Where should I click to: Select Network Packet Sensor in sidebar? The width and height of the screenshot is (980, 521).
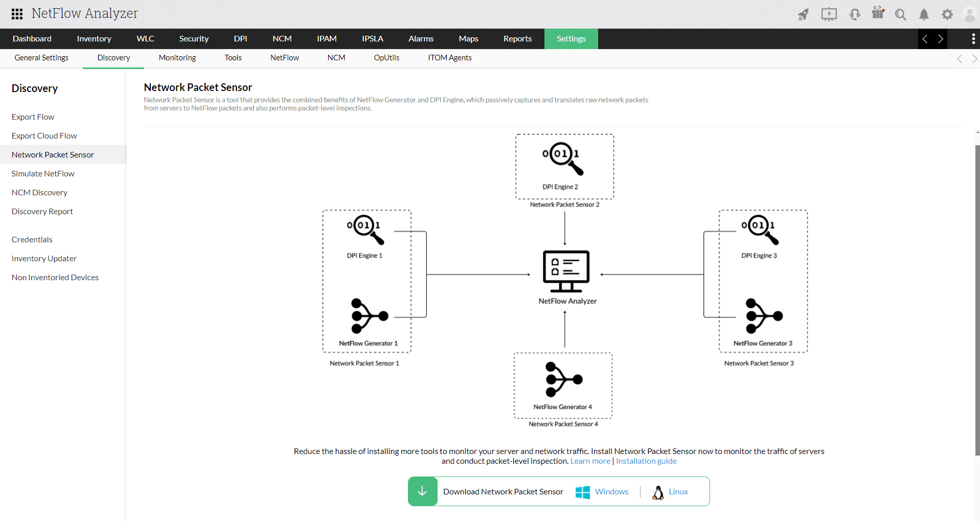click(x=63, y=154)
